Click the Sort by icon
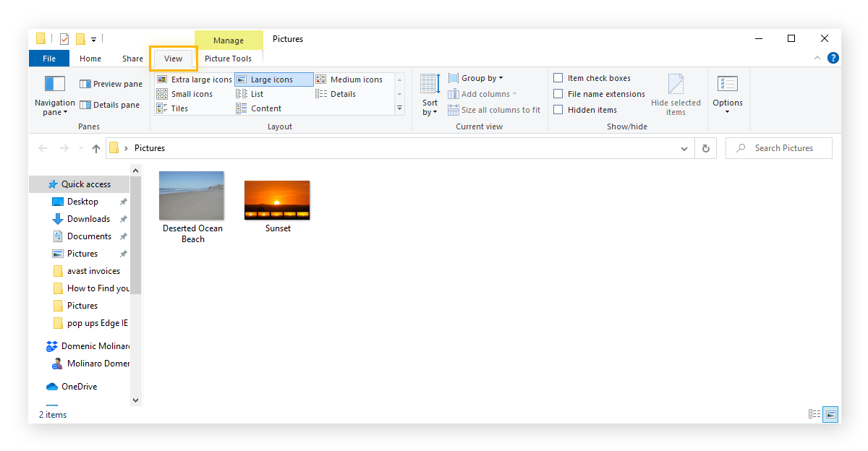868x451 pixels. (x=430, y=94)
